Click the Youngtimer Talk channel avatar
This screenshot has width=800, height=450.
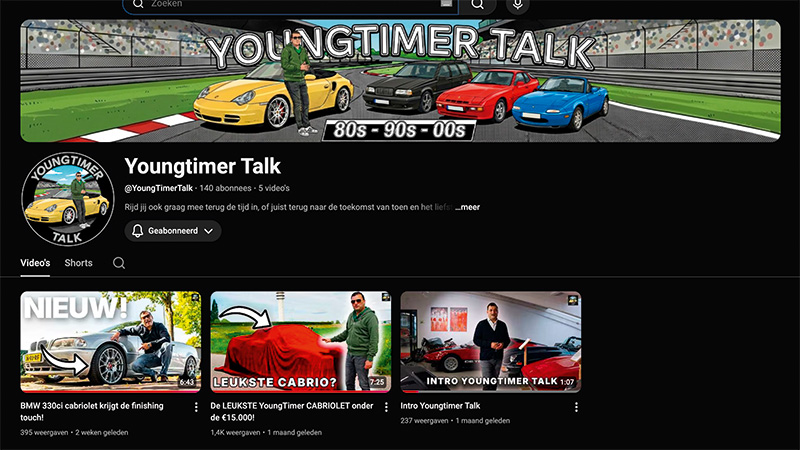pos(66,199)
